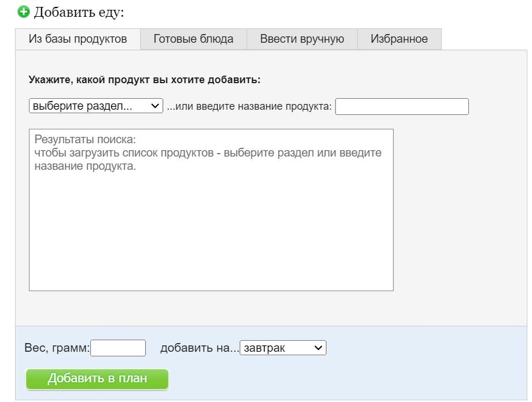Focus the weight in grams input
Viewport: 532px width, 402px height.
tap(118, 348)
